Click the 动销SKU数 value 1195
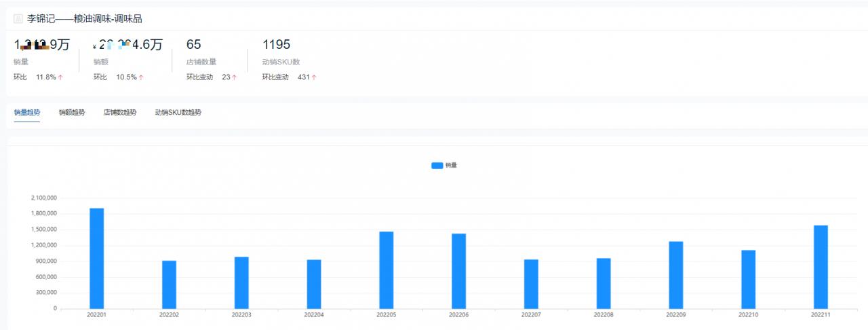The width and height of the screenshot is (868, 330). pyautogui.click(x=276, y=45)
